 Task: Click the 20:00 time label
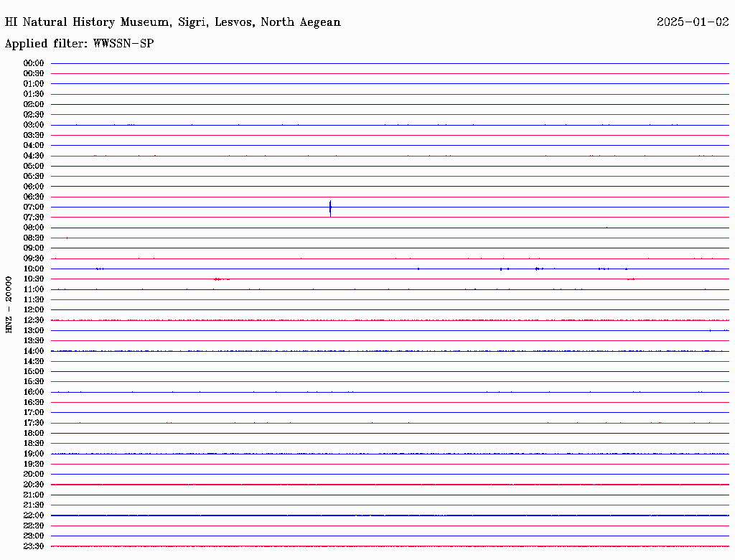click(34, 474)
